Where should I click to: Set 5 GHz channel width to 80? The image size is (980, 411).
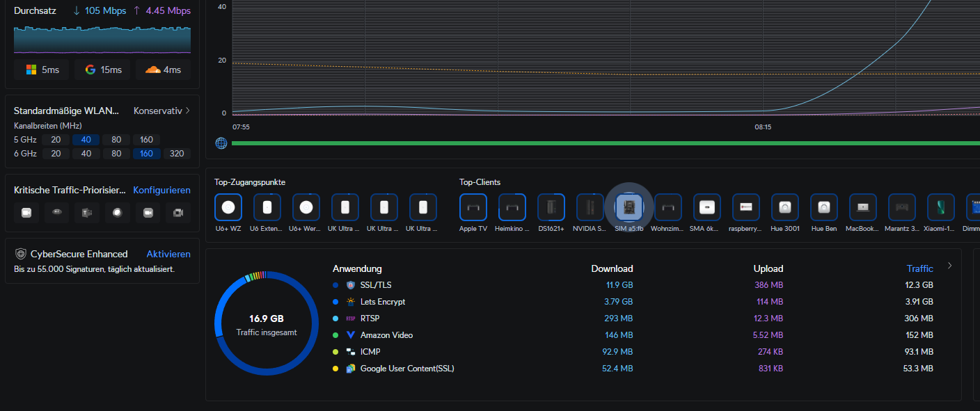[116, 140]
